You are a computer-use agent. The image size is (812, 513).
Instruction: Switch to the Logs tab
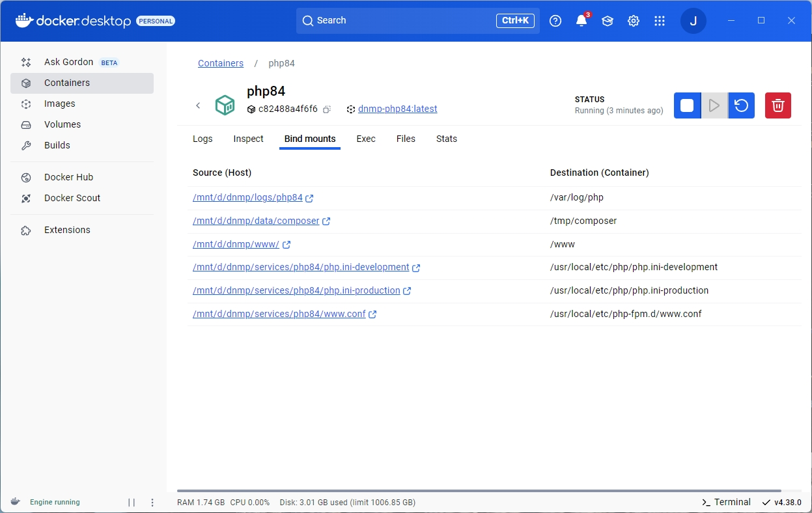(203, 139)
